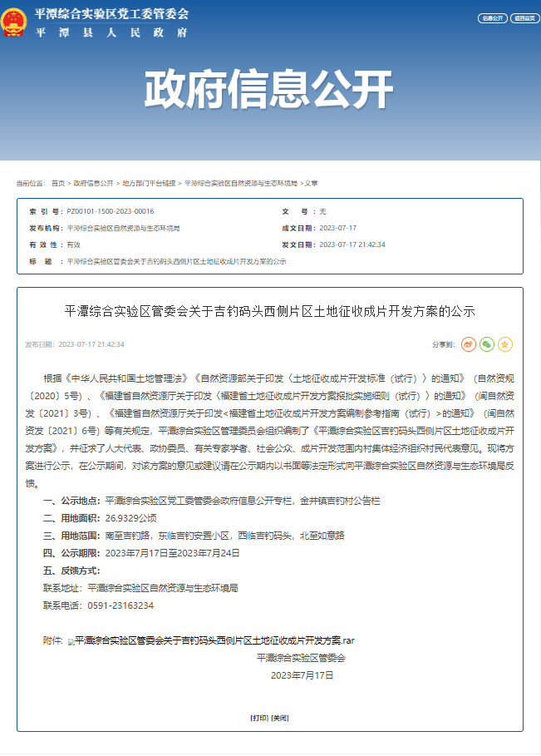Click the 政府信息公开 banner heading
The height and width of the screenshot is (756, 541).
point(268,90)
